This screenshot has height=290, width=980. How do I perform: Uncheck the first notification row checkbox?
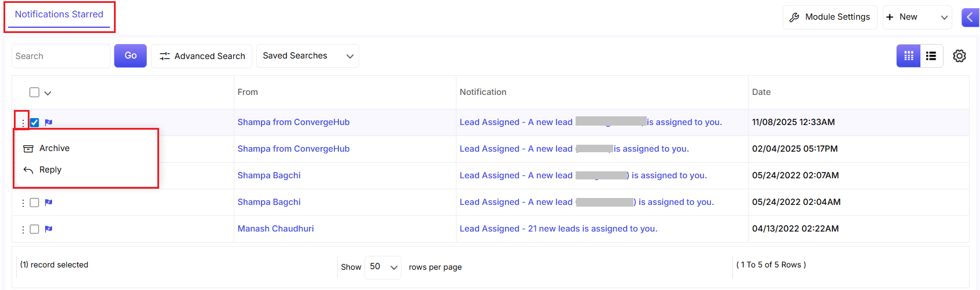[35, 123]
